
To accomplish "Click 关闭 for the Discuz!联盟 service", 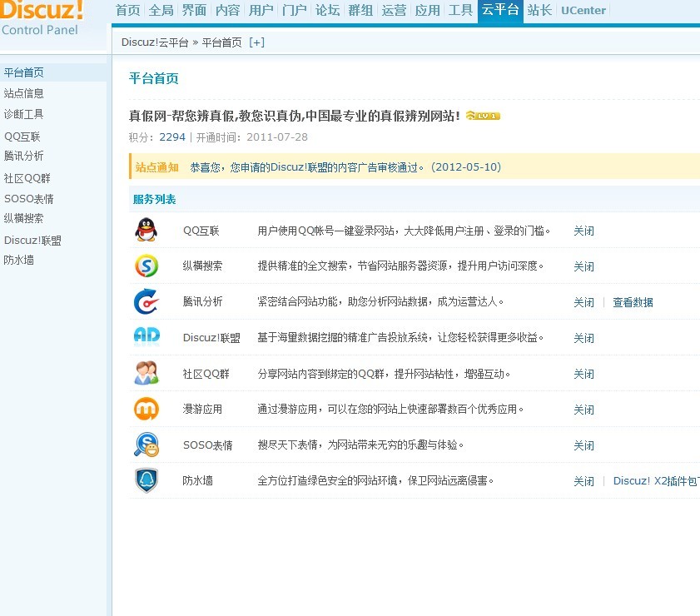I will (x=584, y=338).
